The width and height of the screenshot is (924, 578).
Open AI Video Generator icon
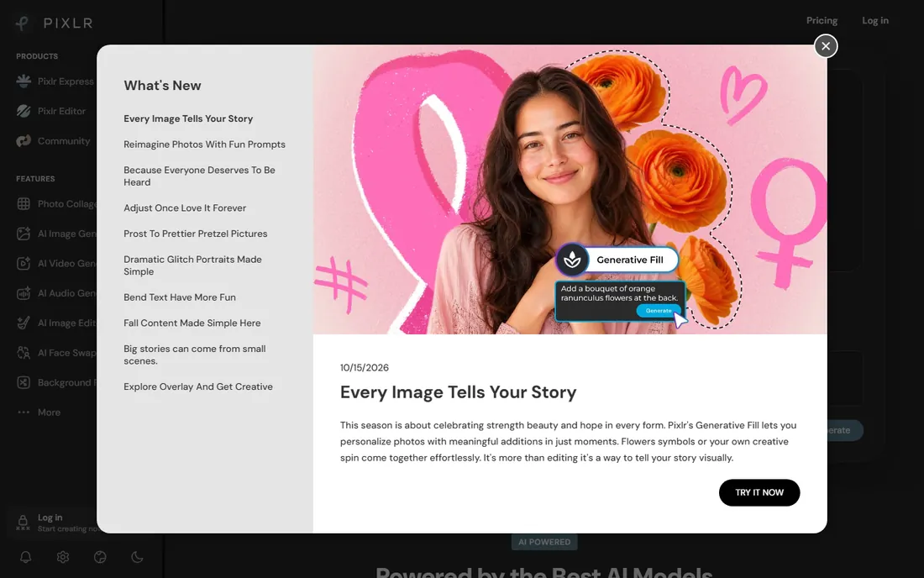(x=24, y=263)
